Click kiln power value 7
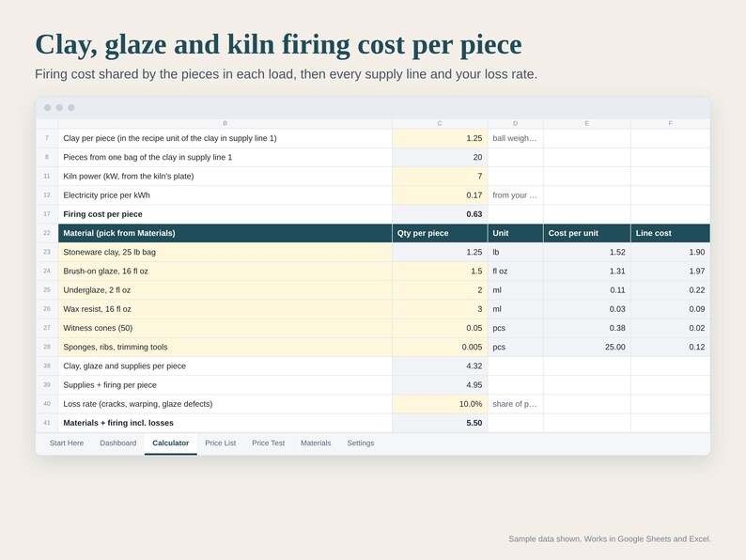746x560 pixels. coord(440,176)
